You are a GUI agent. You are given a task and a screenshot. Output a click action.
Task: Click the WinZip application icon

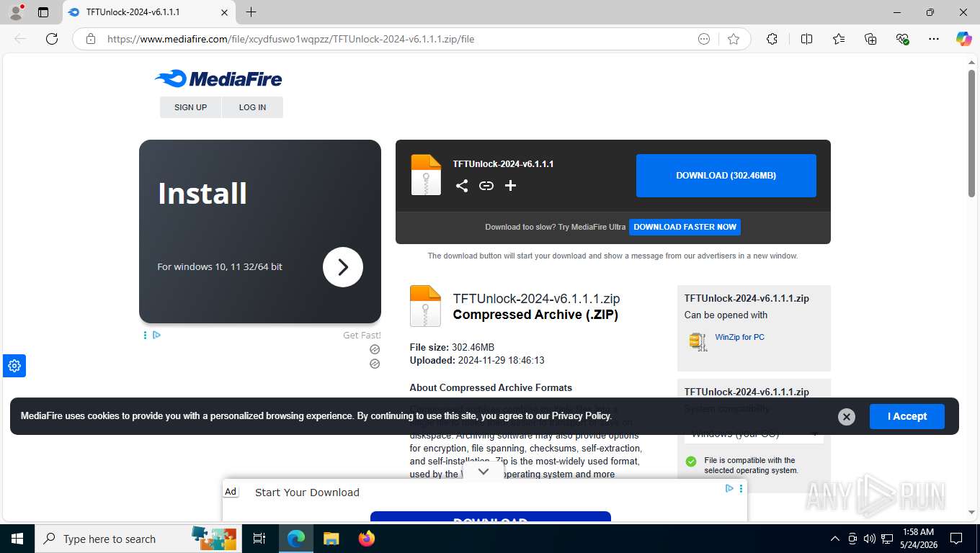(x=698, y=341)
